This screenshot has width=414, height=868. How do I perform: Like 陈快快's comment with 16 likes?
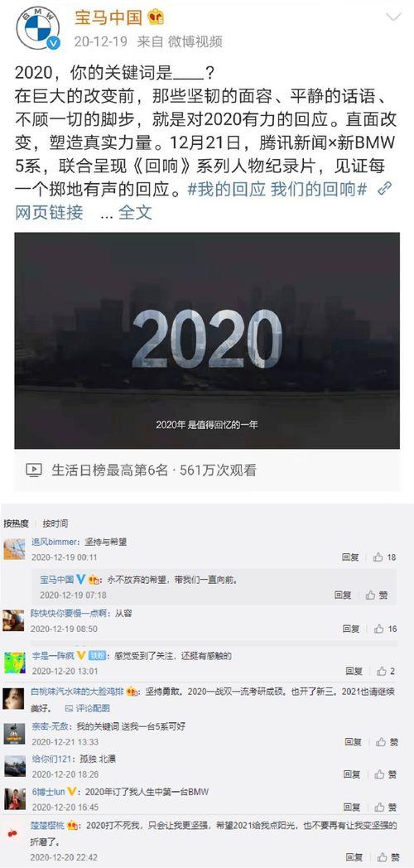coord(385,629)
